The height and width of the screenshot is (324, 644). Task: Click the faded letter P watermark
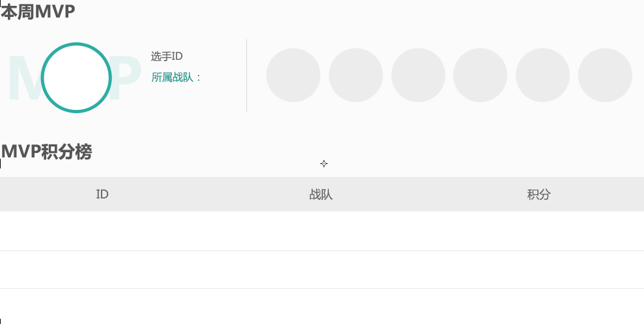127,79
